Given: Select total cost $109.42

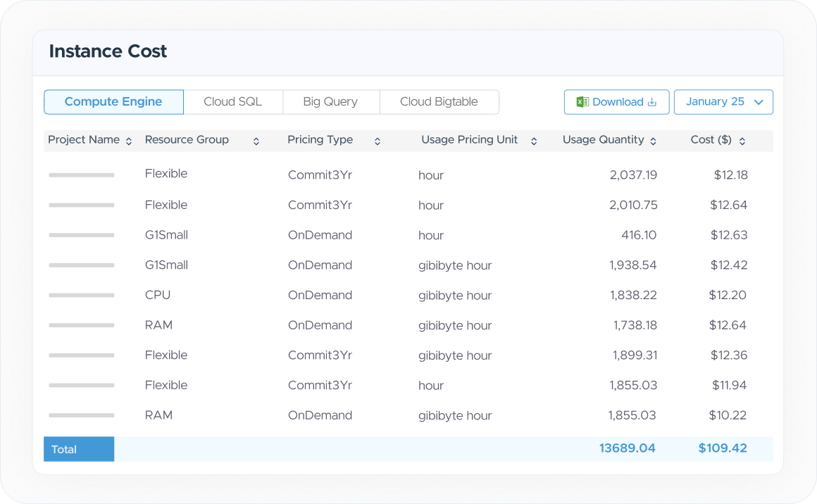Looking at the screenshot, I should 723,448.
